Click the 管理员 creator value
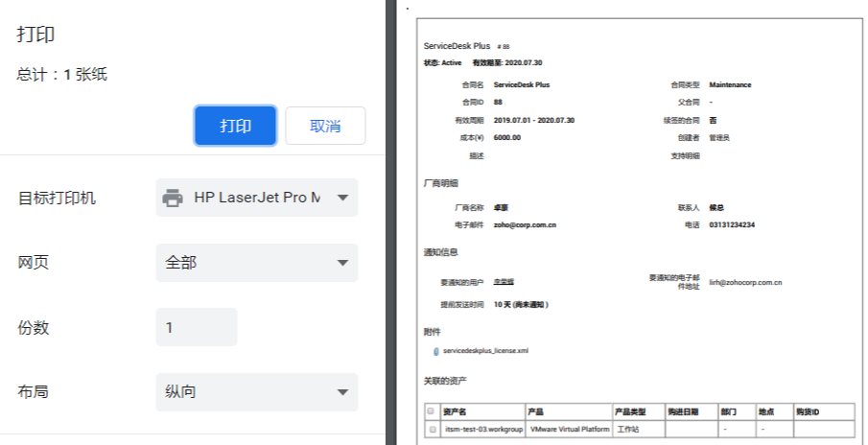 (x=719, y=137)
